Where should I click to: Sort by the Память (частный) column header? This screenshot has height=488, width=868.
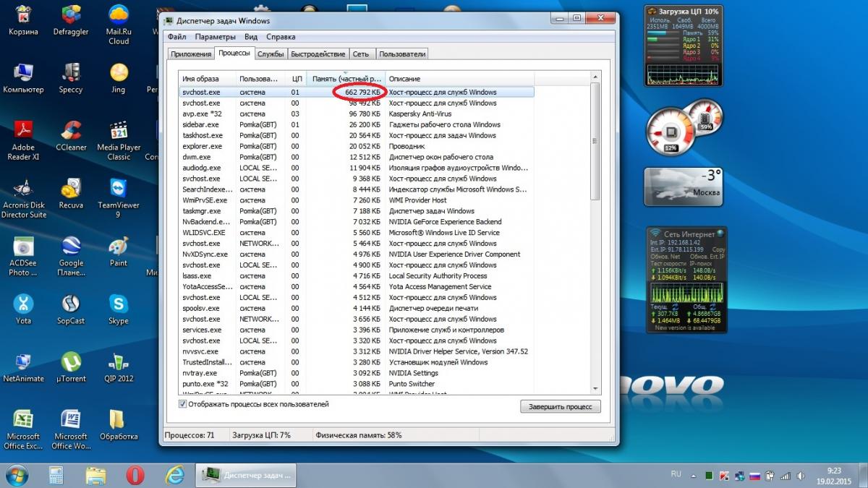click(346, 79)
